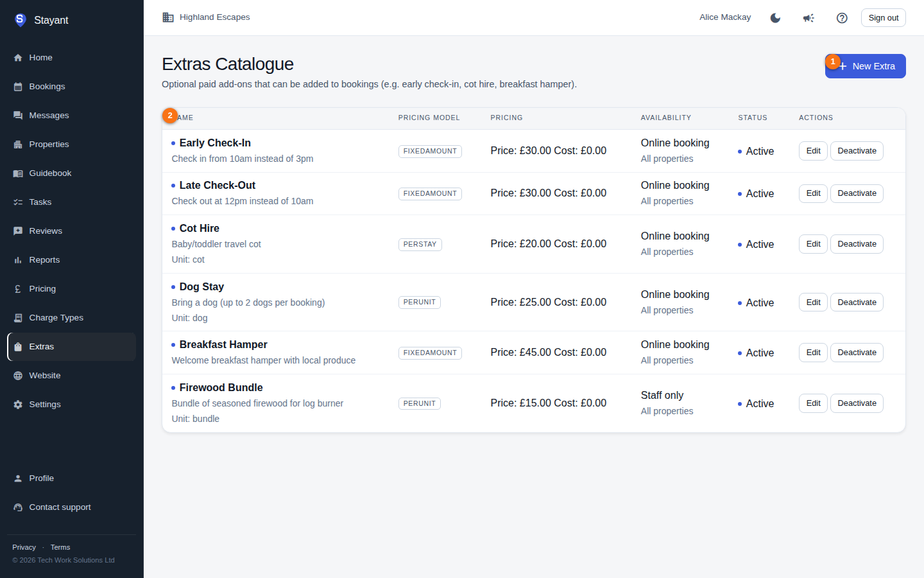This screenshot has width=924, height=578.
Task: Open Pricing pound sign icon
Action: (x=18, y=289)
